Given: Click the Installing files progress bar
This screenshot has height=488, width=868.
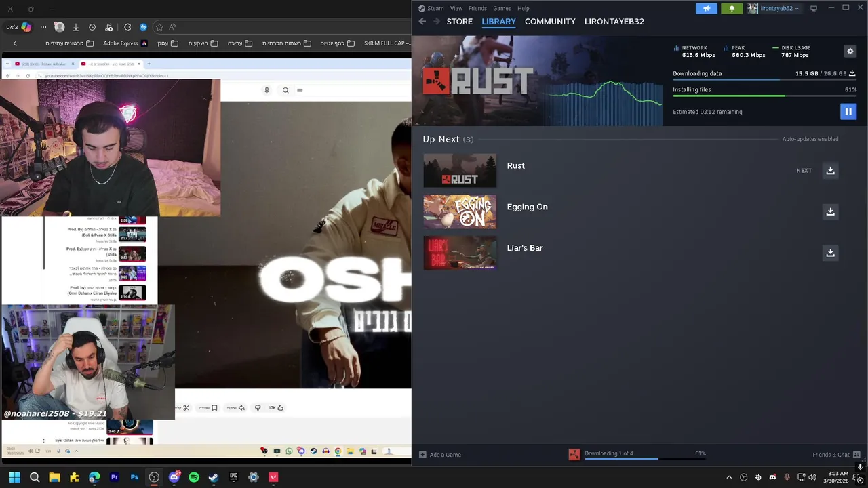Looking at the screenshot, I should [x=764, y=96].
